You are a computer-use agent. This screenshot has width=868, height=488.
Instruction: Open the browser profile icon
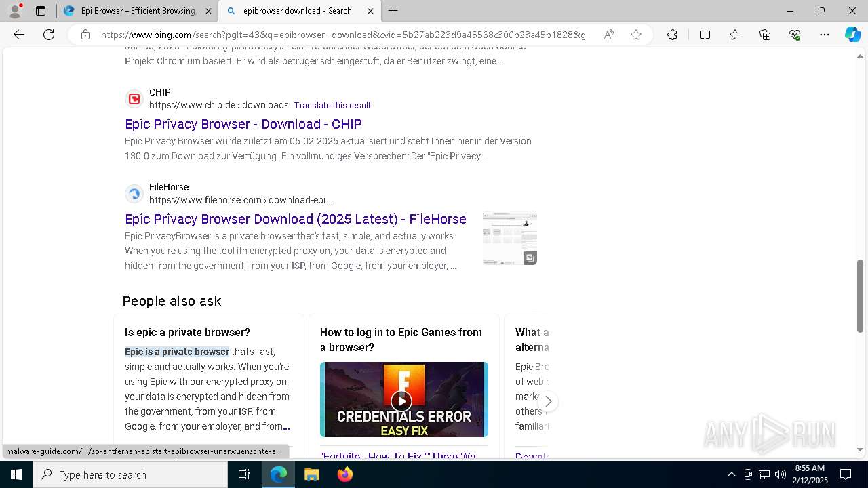coord(15,11)
